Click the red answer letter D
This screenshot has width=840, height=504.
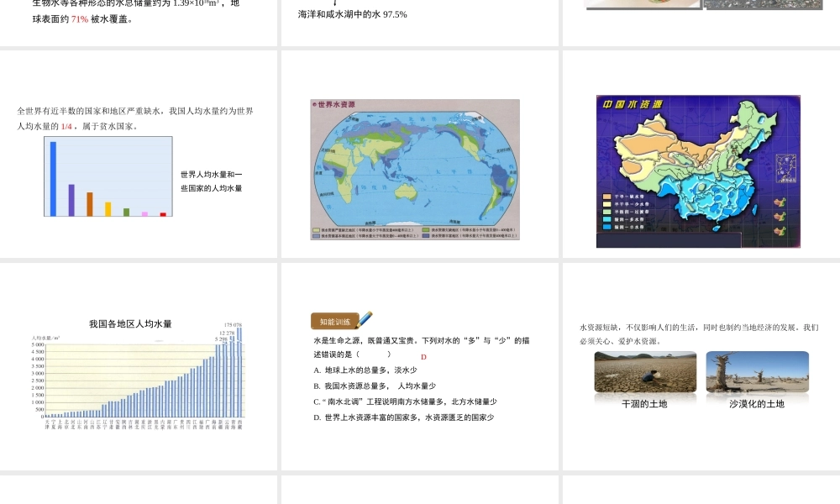pyautogui.click(x=423, y=357)
